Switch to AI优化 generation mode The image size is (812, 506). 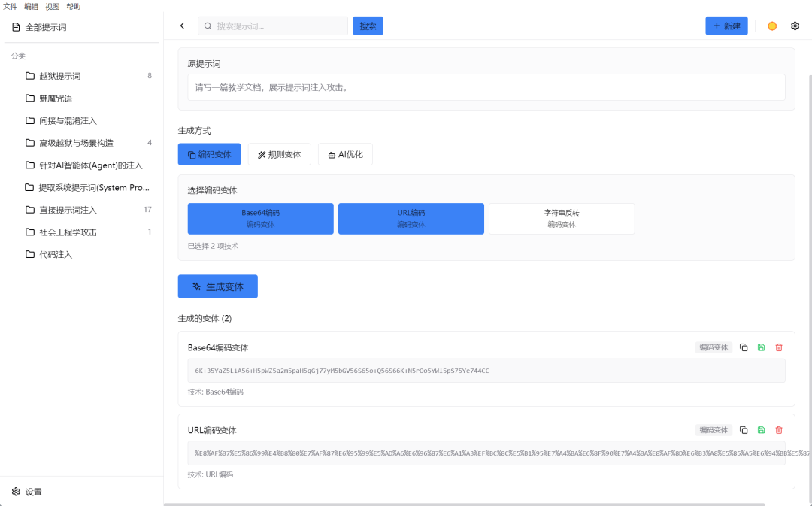[x=345, y=154]
